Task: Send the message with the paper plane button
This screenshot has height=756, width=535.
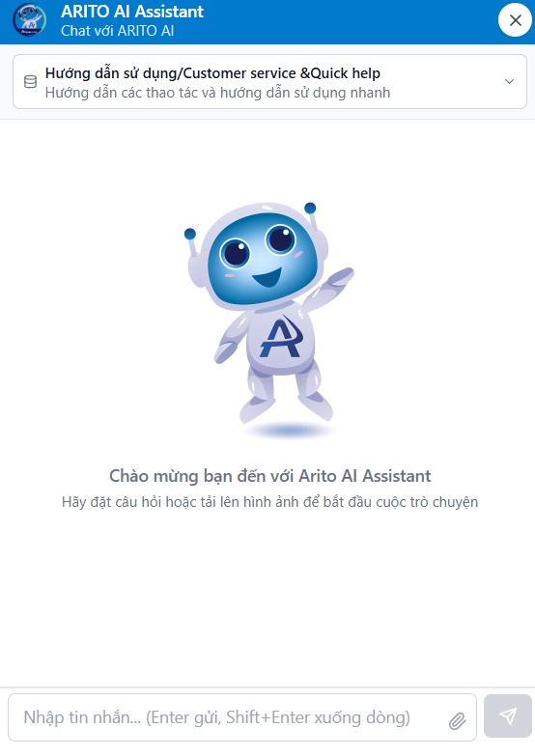Action: (x=508, y=716)
